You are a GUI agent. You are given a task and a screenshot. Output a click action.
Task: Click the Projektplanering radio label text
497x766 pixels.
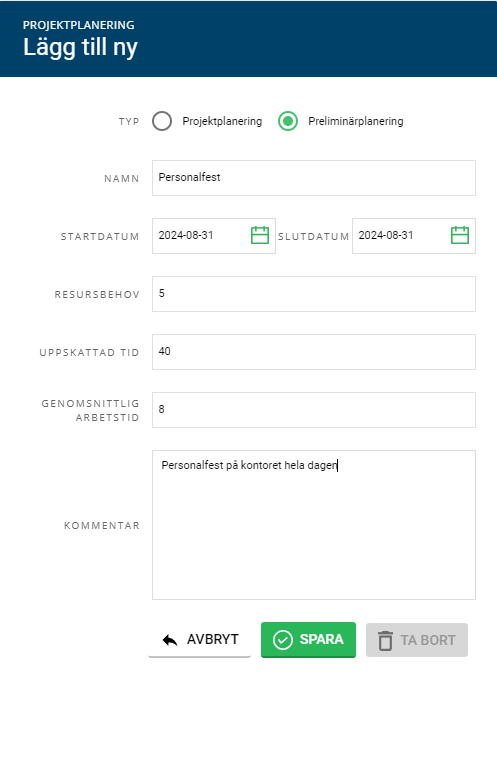222,121
